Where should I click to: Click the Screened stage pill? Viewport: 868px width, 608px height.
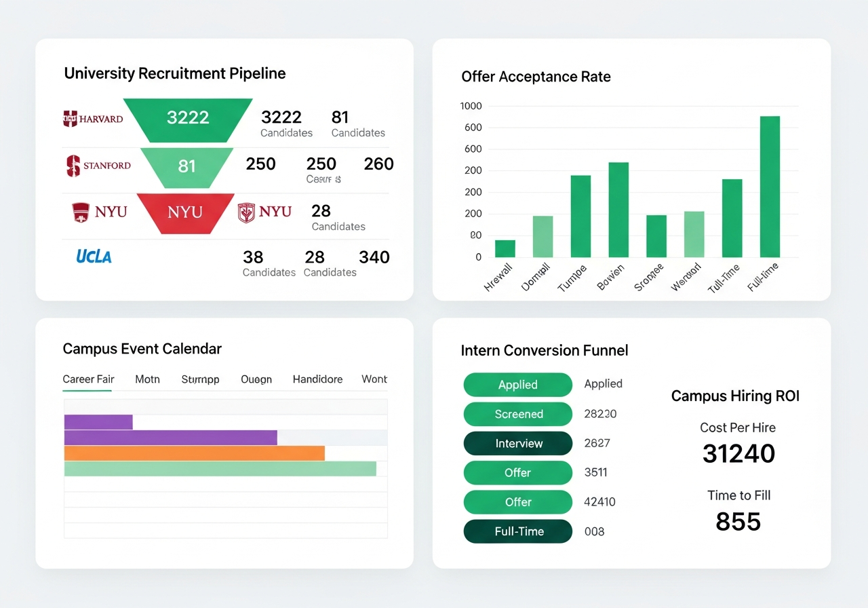point(517,414)
